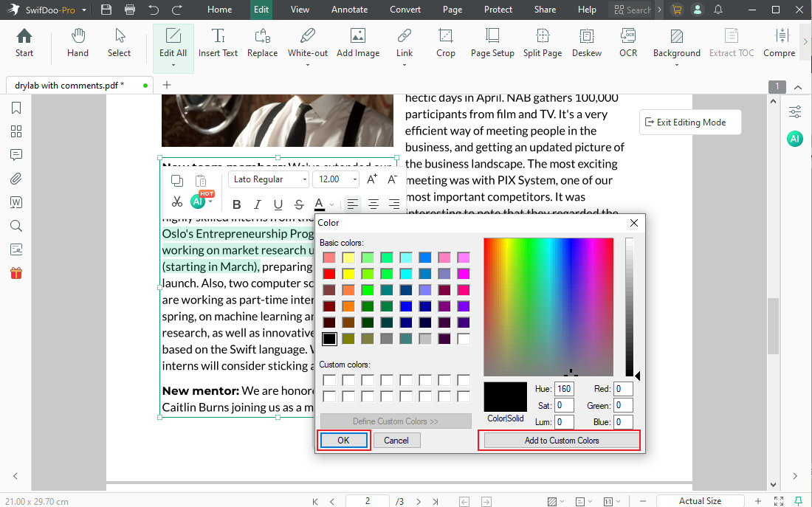Click the Exit Editing Mode button
This screenshot has height=507, width=812.
(x=689, y=122)
